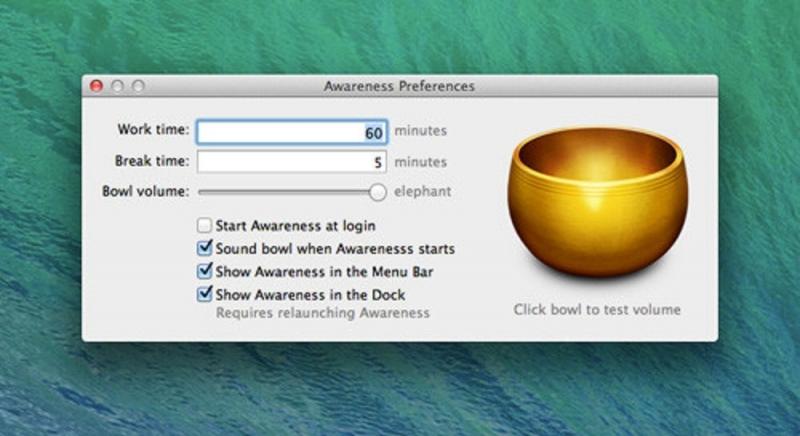Click the 'Break time:' label

(x=152, y=161)
